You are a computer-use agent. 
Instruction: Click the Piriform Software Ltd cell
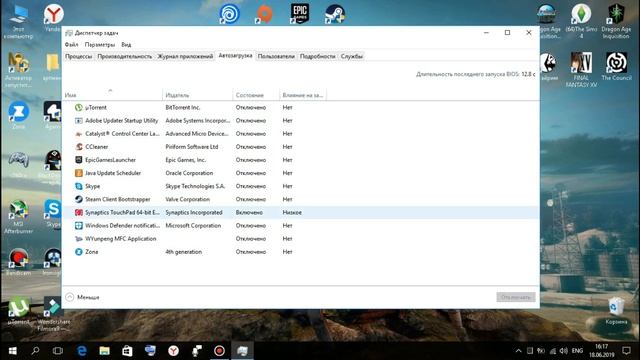point(191,147)
